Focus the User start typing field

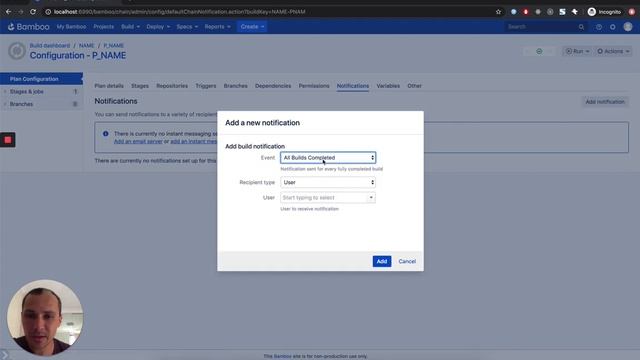[328, 198]
